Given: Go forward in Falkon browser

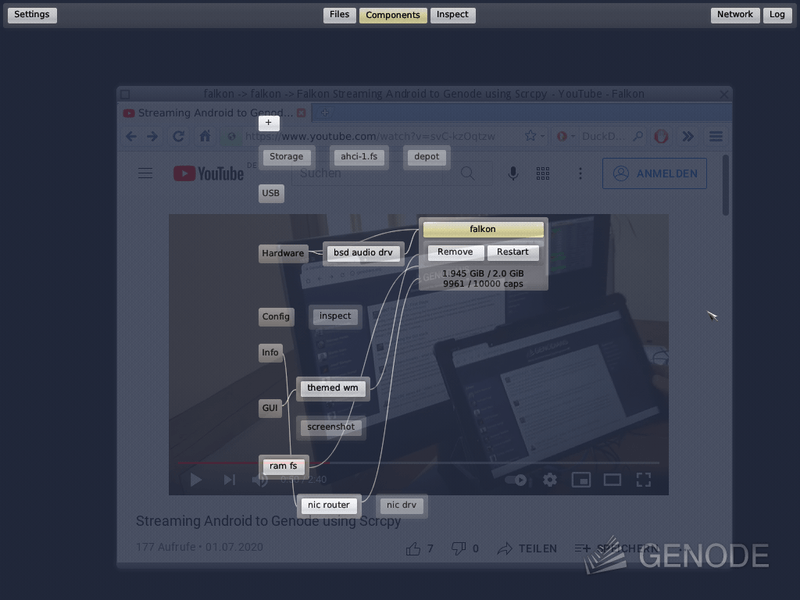Looking at the screenshot, I should (152, 136).
